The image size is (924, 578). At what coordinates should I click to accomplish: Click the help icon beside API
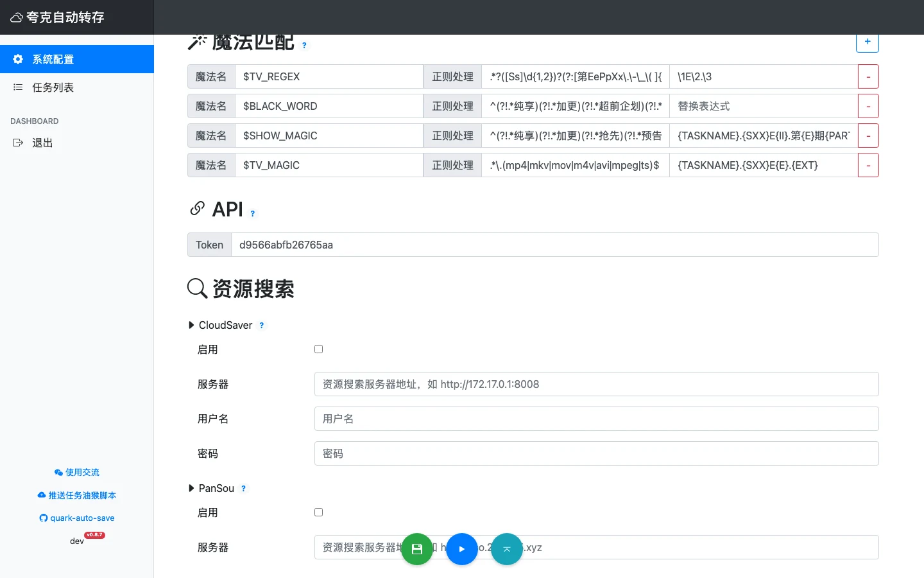click(253, 214)
